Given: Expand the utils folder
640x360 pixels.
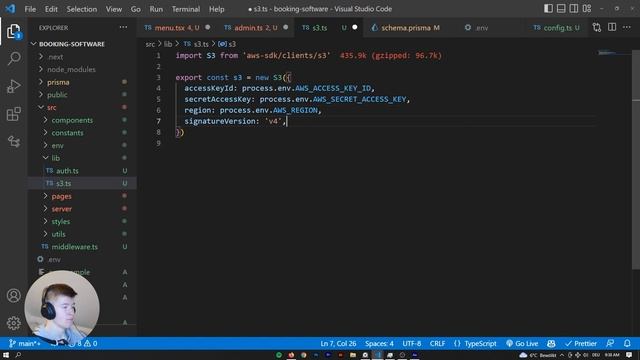Looking at the screenshot, I should click(58, 234).
